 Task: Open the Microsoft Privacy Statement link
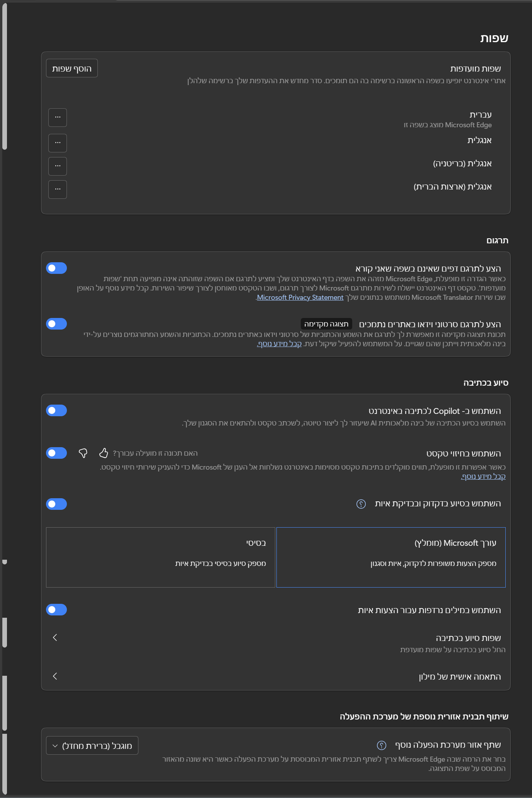[x=300, y=297]
